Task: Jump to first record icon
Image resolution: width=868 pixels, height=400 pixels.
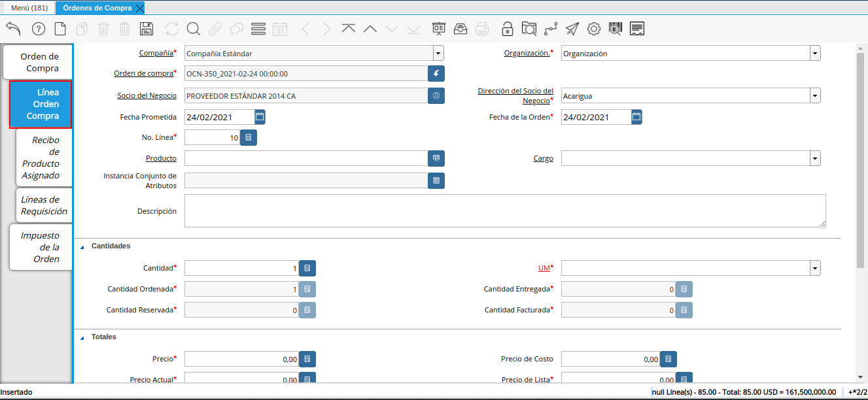Action: [x=349, y=29]
